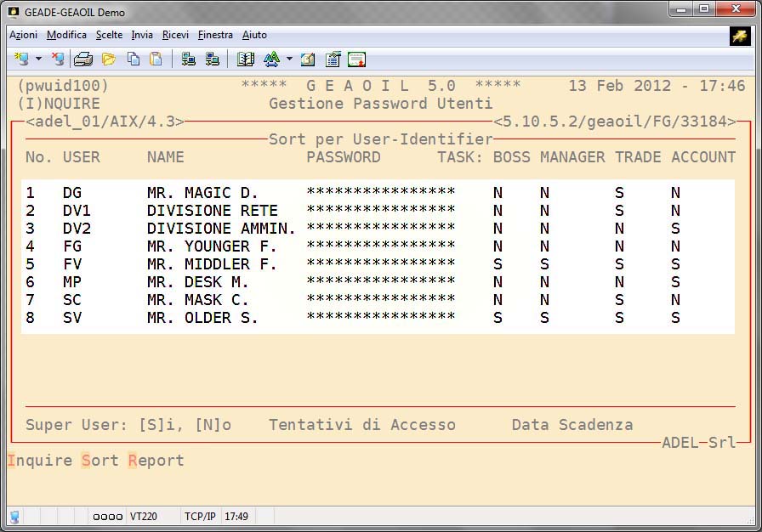762x532 pixels.
Task: Choose the Sort command at bottom
Action: (100, 461)
